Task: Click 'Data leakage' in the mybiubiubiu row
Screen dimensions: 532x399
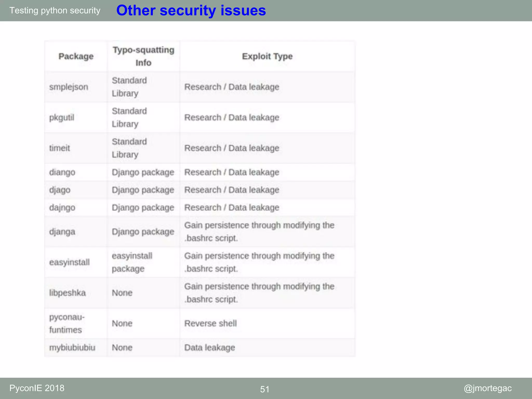Action: click(x=210, y=348)
